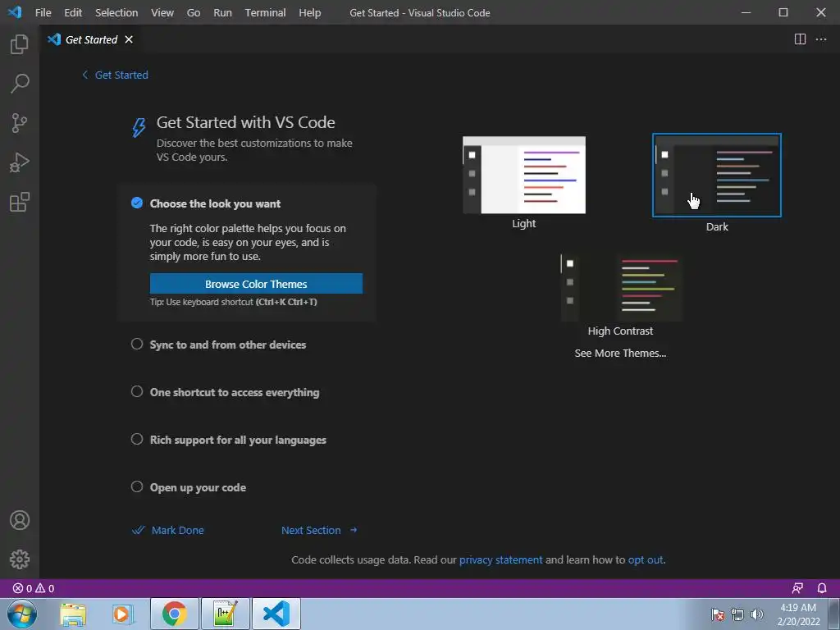Click the VS Code logo in title bar

(15, 11)
